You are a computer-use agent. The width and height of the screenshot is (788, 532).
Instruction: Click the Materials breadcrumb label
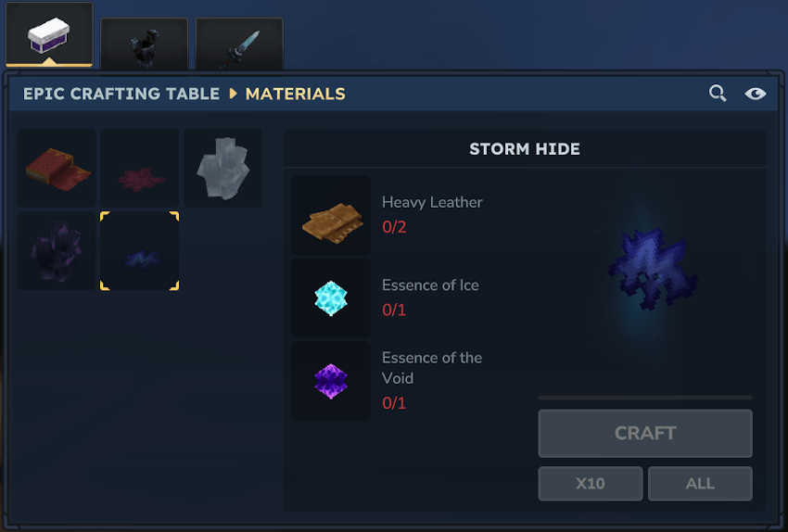pos(296,94)
